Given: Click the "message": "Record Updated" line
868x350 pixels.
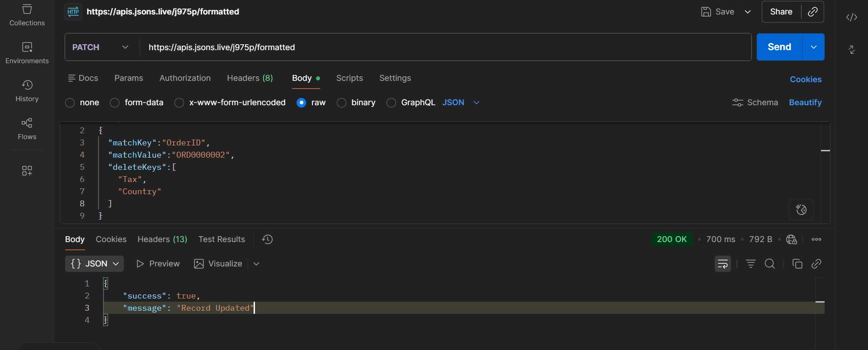Looking at the screenshot, I should [x=188, y=308].
